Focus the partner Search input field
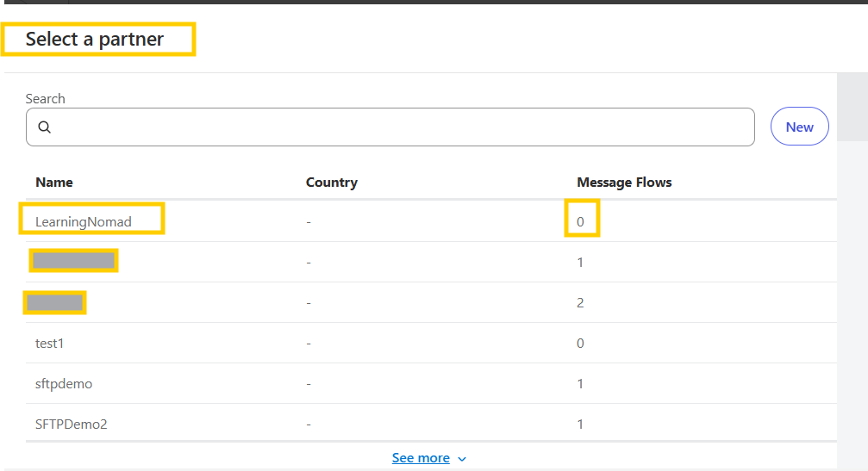This screenshot has width=868, height=471. pos(397,127)
